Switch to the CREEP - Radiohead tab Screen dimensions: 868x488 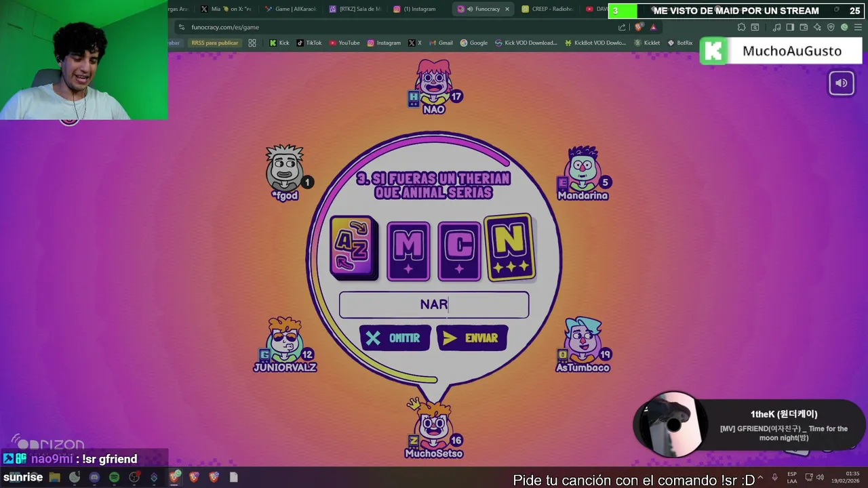pyautogui.click(x=547, y=9)
